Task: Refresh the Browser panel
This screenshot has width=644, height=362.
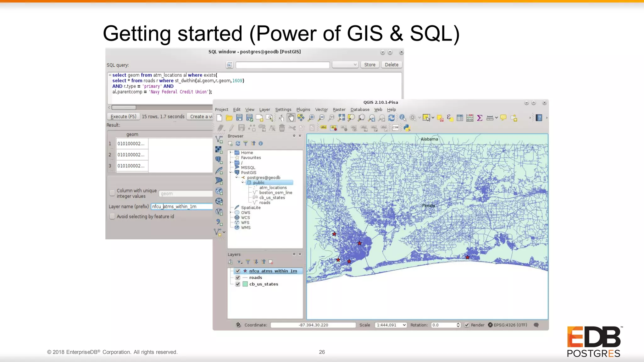Action: coord(238,144)
